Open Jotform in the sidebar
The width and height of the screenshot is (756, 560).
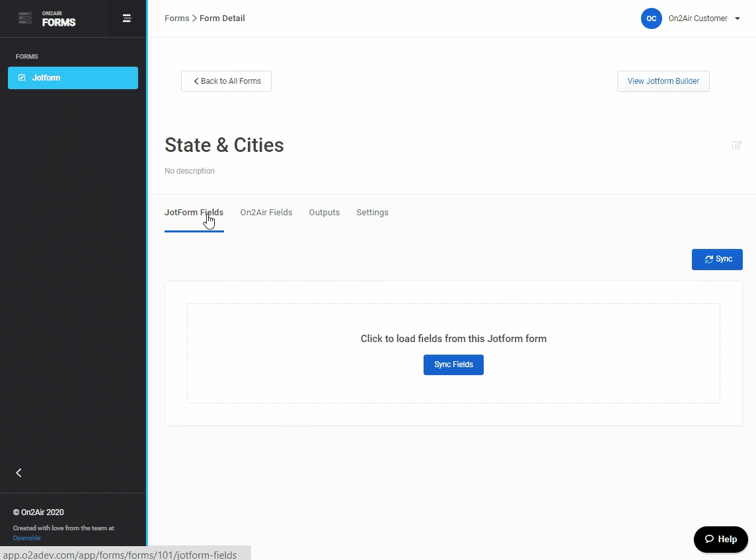tap(73, 78)
